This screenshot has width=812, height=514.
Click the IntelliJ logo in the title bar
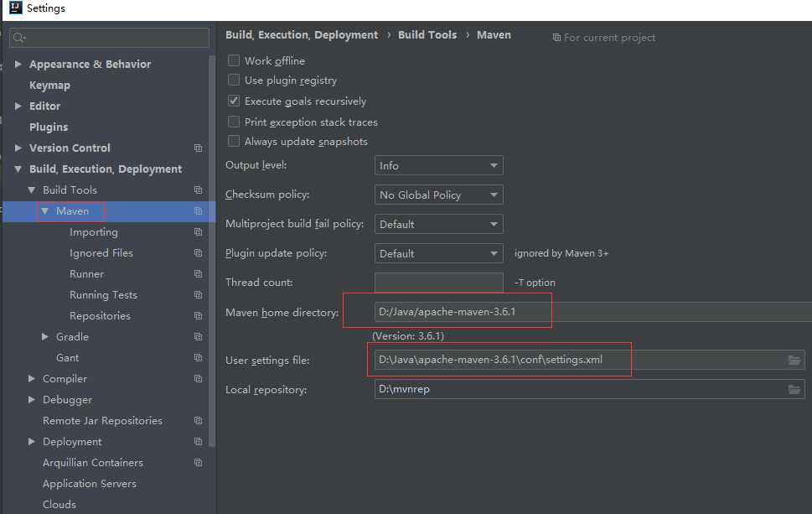click(x=14, y=8)
